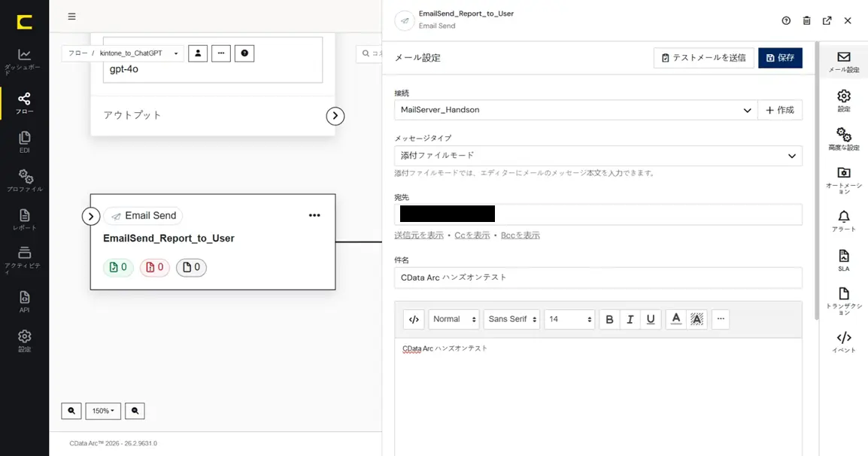This screenshot has width=868, height=456.
Task: Open the kintone_to_ChatGPT flow dropdown
Action: coord(138,53)
